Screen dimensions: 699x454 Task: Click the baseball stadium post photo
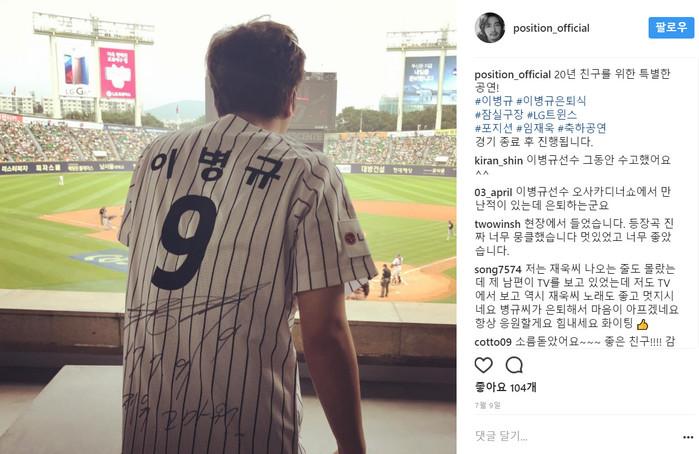[228, 227]
